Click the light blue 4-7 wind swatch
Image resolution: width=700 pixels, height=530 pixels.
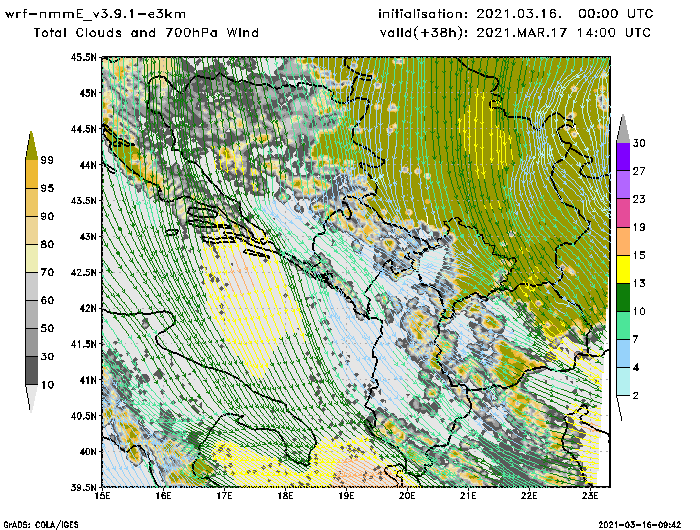(x=623, y=354)
